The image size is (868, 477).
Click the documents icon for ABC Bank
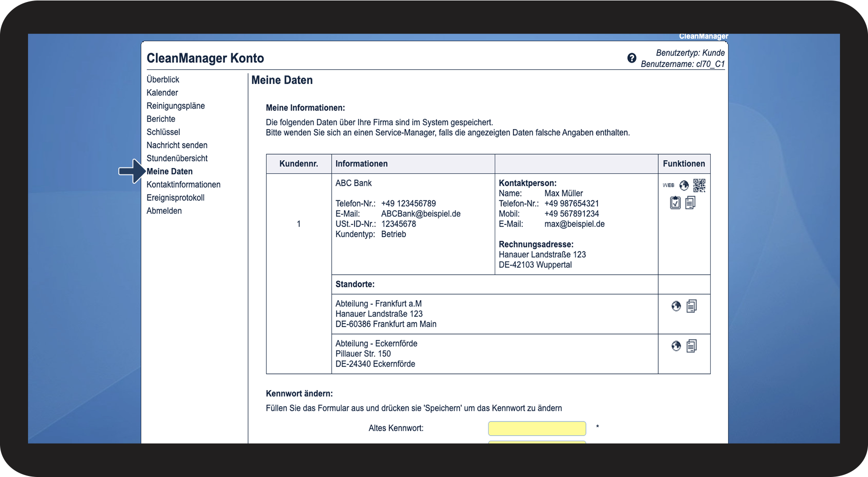tap(690, 202)
